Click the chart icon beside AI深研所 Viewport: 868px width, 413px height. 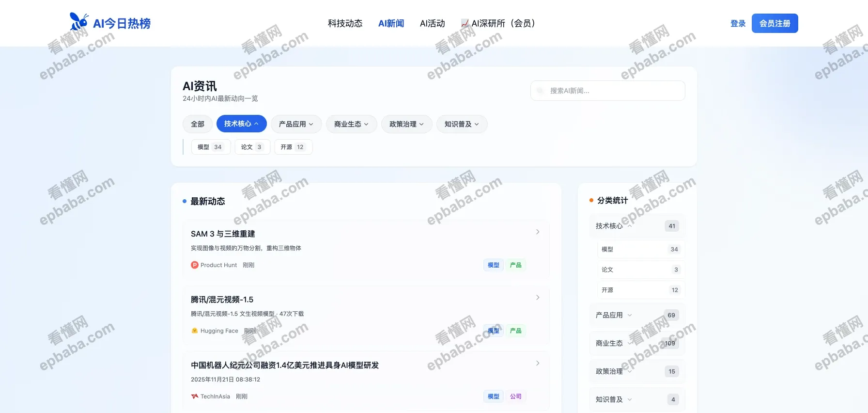point(465,23)
